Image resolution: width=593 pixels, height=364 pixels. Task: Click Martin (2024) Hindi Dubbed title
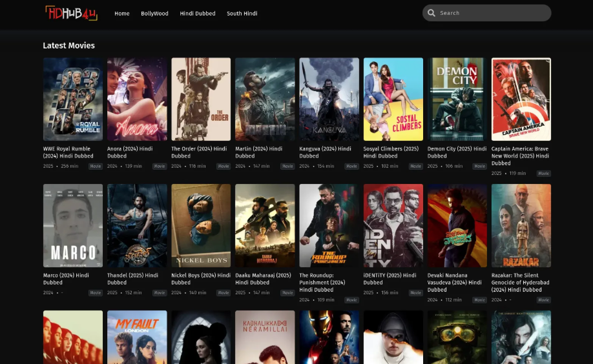[x=258, y=152]
